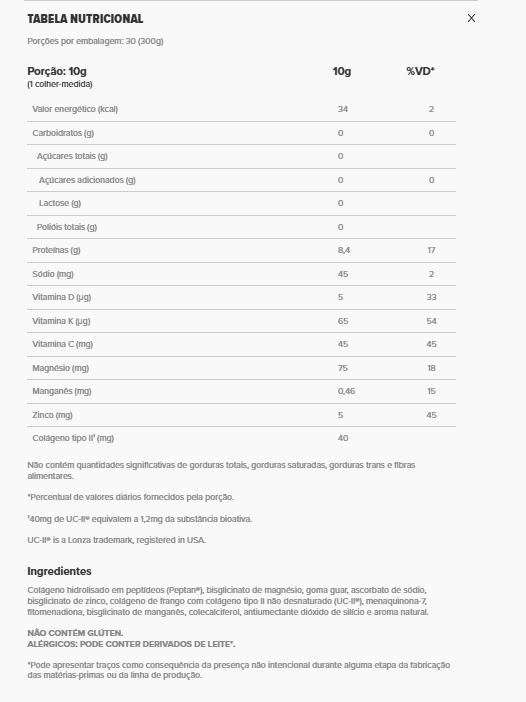
Task: Select the Valor energético (kcal) row
Action: 241,109
